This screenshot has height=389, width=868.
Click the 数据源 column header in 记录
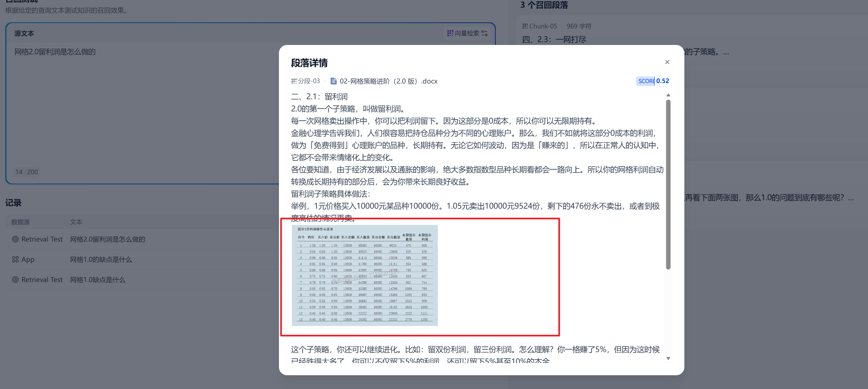point(19,222)
